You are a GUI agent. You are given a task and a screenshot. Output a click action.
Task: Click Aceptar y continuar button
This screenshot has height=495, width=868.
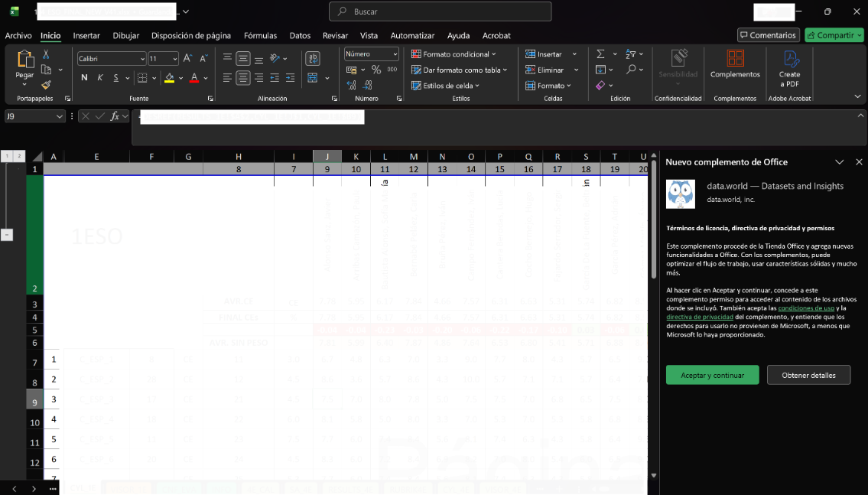point(713,375)
